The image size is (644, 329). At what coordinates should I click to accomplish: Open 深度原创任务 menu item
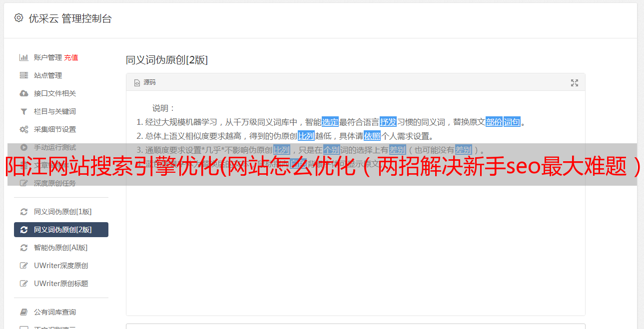pyautogui.click(x=61, y=183)
